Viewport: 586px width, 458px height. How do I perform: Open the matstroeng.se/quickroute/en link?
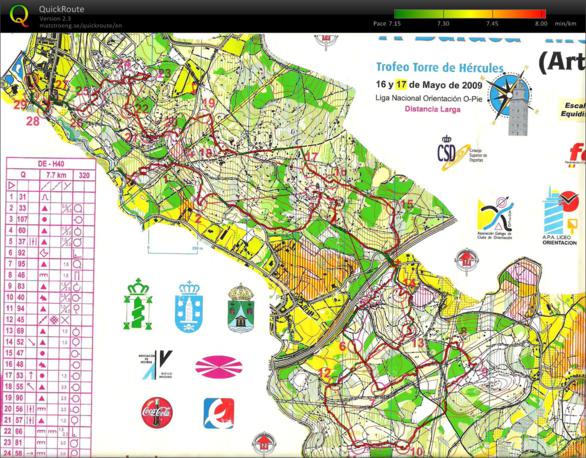pos(80,26)
